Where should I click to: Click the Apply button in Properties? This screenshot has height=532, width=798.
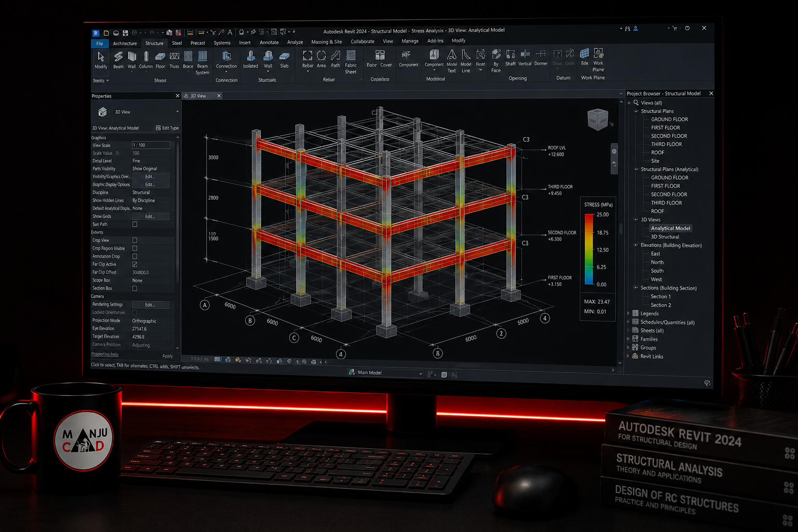[x=167, y=356]
